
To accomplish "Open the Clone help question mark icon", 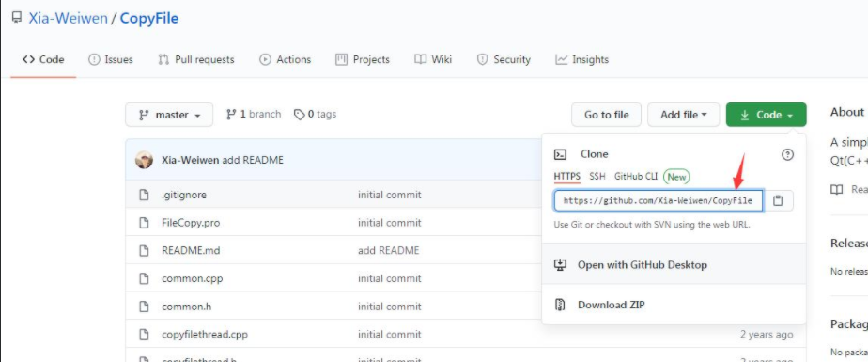I will 787,154.
